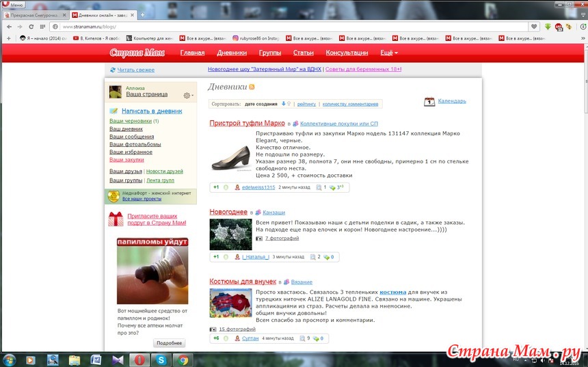Open the Пристрой туфли Марко post title

tap(247, 123)
